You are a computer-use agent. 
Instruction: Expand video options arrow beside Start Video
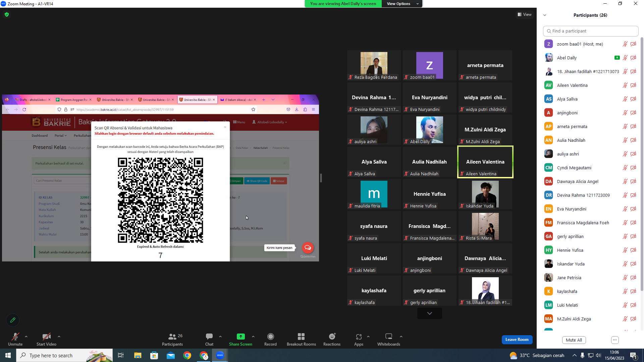[x=59, y=337]
